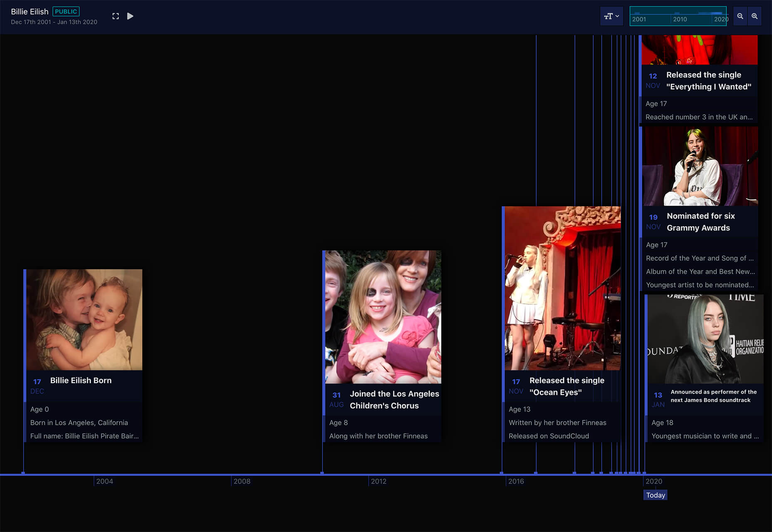772x532 pixels.
Task: Play the timeline presentation
Action: click(x=130, y=16)
